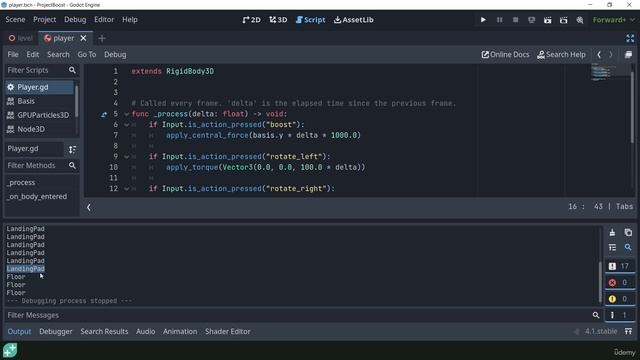This screenshot has width=640, height=360.
Task: Focus the Filter Scripts field
Action: point(41,70)
